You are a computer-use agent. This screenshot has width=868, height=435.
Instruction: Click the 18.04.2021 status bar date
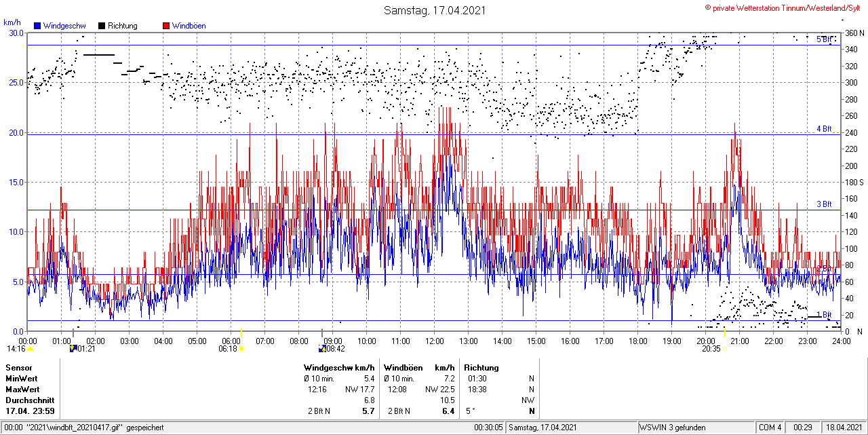[844, 428]
